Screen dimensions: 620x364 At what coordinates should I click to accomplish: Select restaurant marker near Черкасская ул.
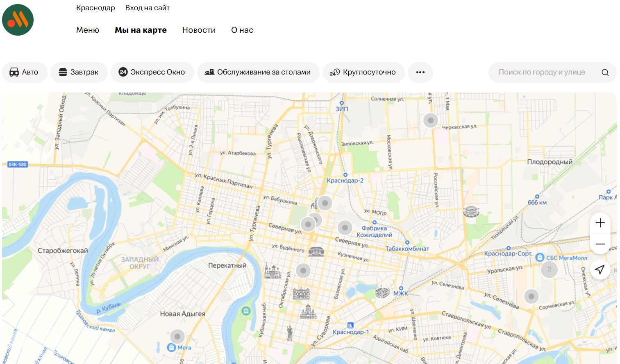point(430,120)
